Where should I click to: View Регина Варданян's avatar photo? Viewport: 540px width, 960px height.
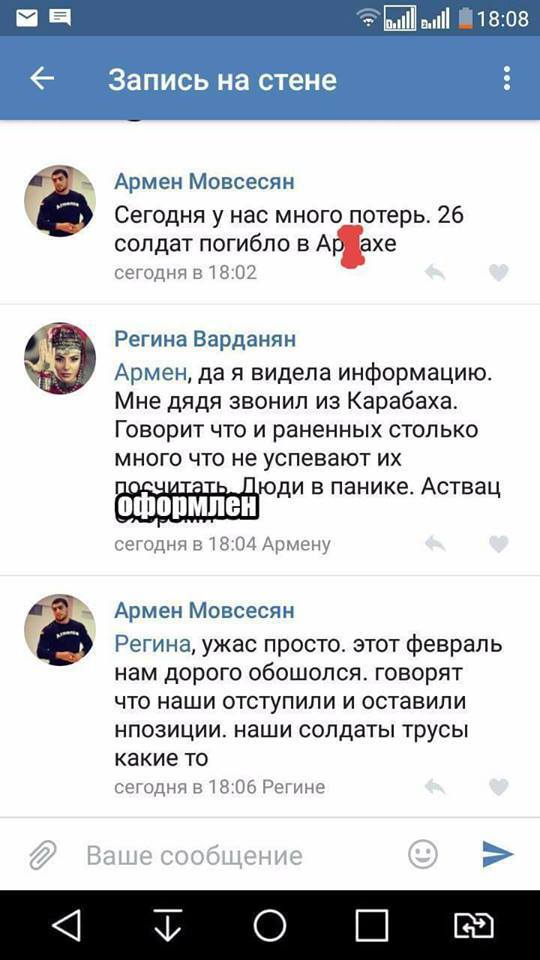[60, 359]
